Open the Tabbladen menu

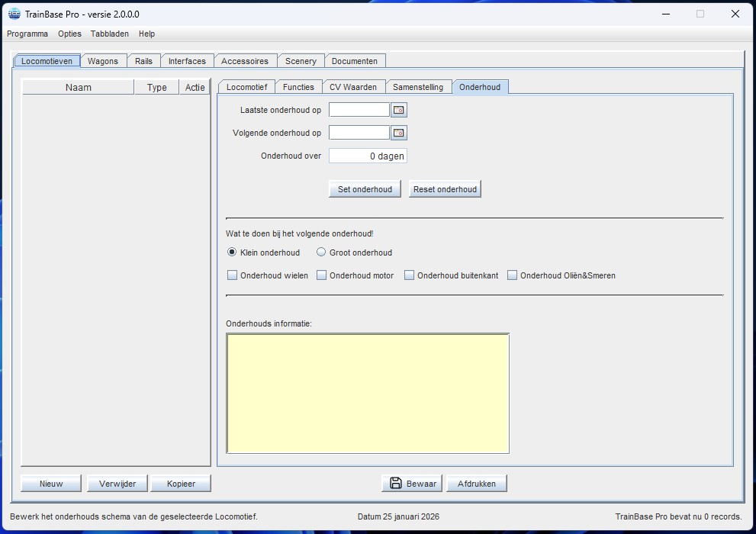coord(110,34)
